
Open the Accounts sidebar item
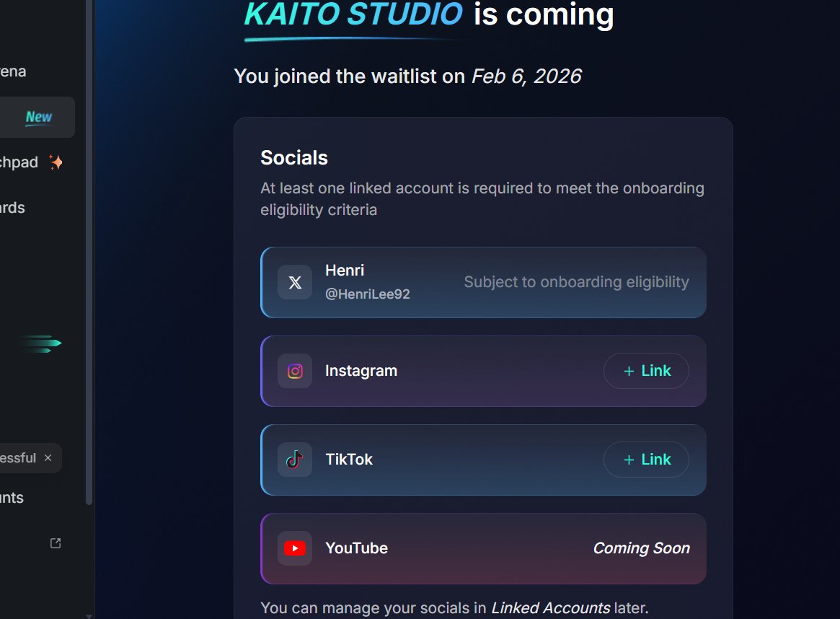click(12, 498)
